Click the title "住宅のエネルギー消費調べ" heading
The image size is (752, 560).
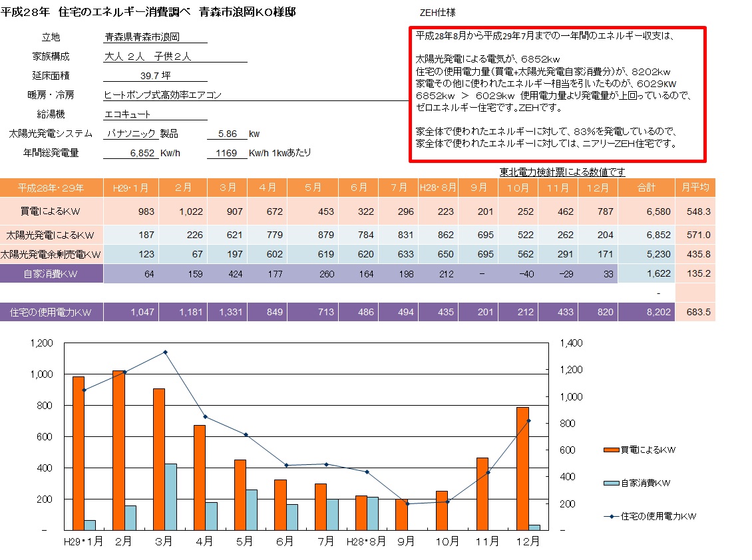[124, 12]
